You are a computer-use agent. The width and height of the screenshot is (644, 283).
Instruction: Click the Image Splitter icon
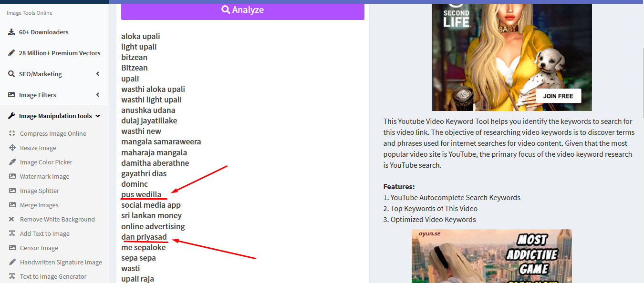click(12, 191)
